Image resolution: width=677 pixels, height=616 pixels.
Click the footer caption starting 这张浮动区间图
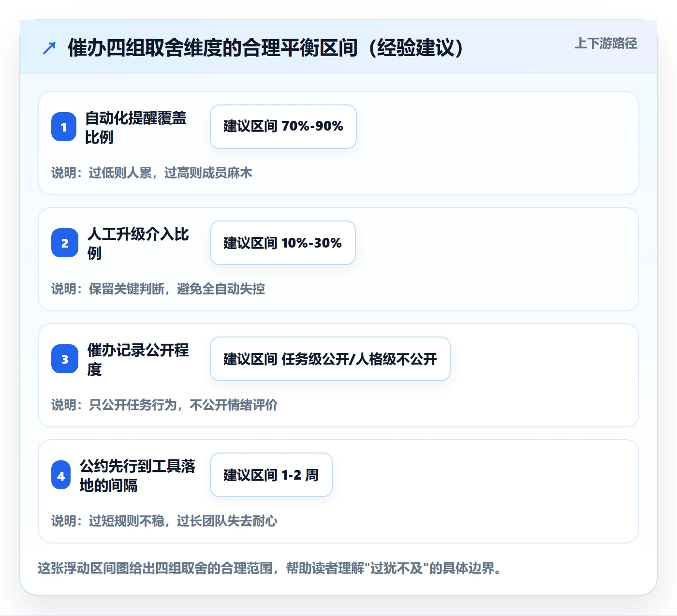coord(270,568)
